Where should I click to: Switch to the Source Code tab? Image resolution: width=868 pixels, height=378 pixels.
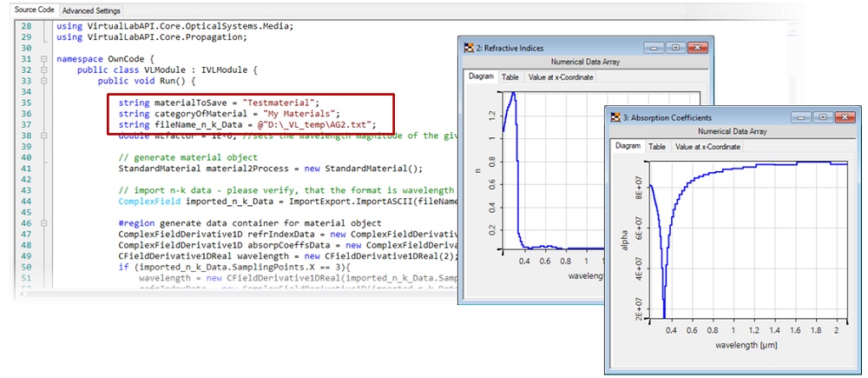pos(35,10)
